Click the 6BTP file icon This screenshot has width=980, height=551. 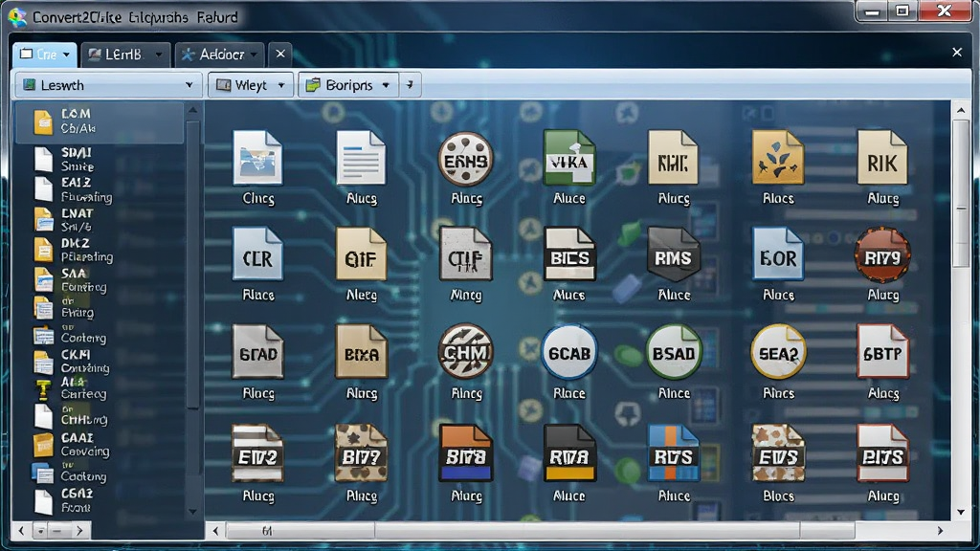(x=881, y=351)
